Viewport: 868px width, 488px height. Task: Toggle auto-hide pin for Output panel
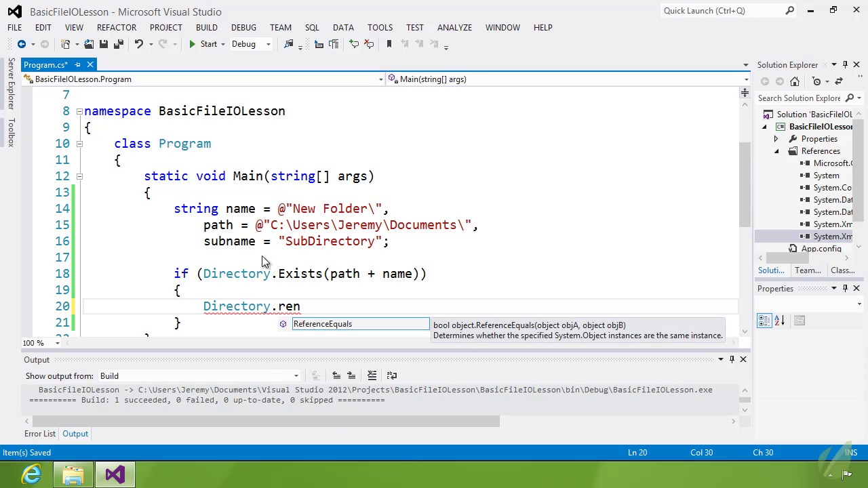pyautogui.click(x=732, y=359)
